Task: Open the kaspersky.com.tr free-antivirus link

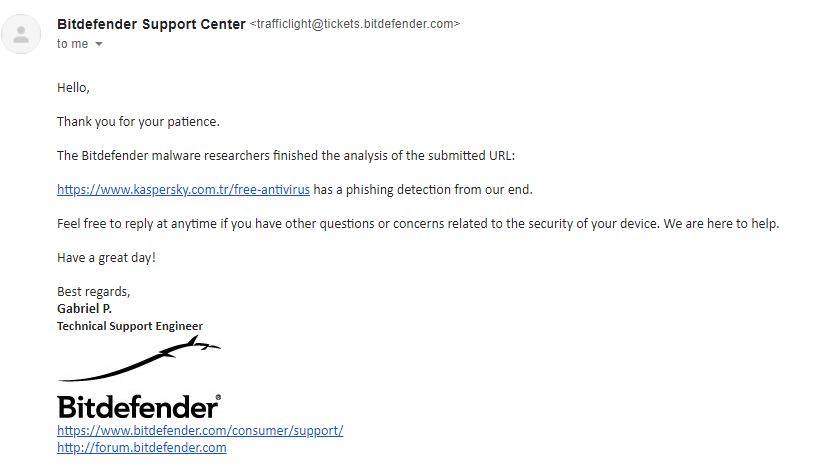Action: tap(183, 189)
